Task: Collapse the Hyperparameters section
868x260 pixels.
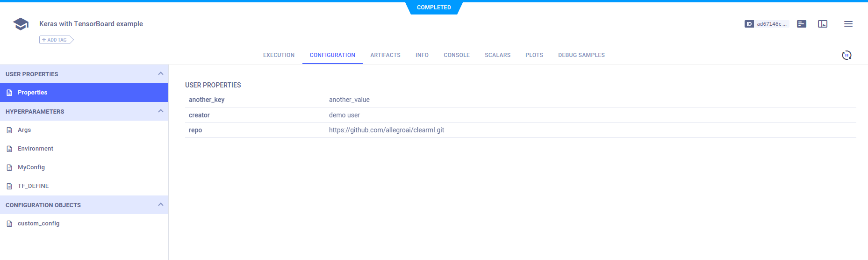Action: 160,111
